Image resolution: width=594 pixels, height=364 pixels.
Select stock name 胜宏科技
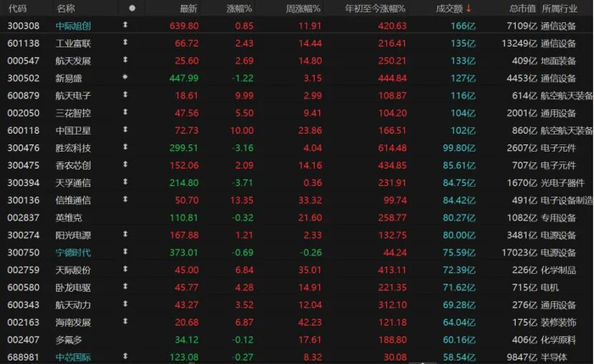click(73, 148)
